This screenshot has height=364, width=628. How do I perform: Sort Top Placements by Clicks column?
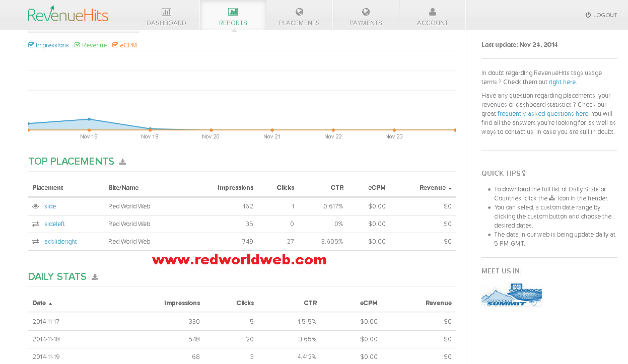[285, 188]
